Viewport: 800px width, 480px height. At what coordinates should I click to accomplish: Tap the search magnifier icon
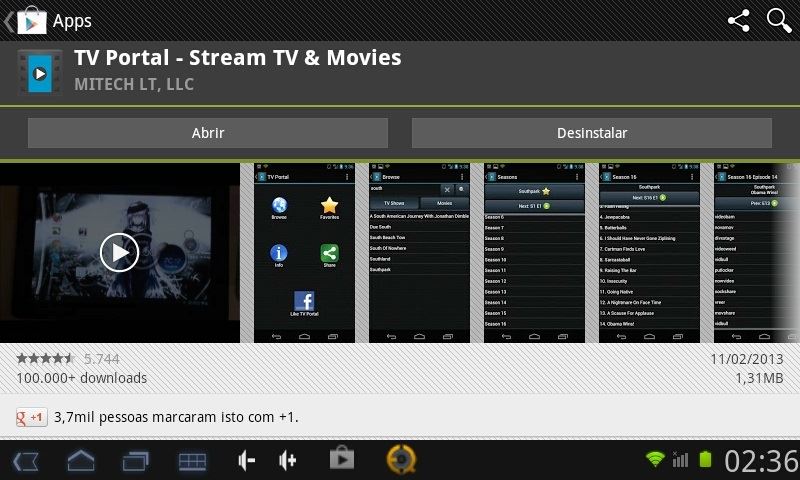(779, 21)
